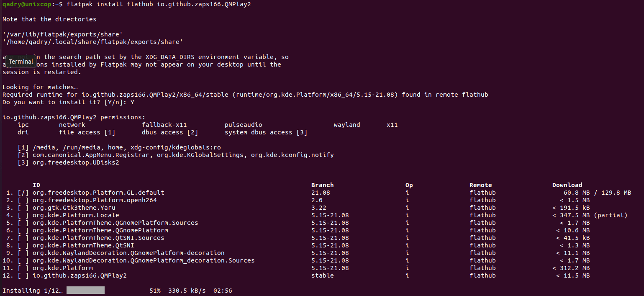
Task: Click the '2.0' branch value
Action: point(317,200)
